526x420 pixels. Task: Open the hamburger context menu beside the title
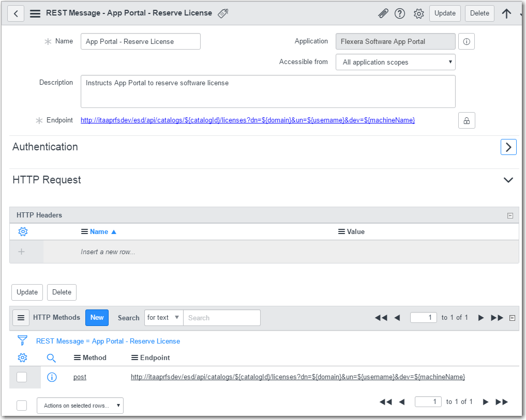(35, 13)
